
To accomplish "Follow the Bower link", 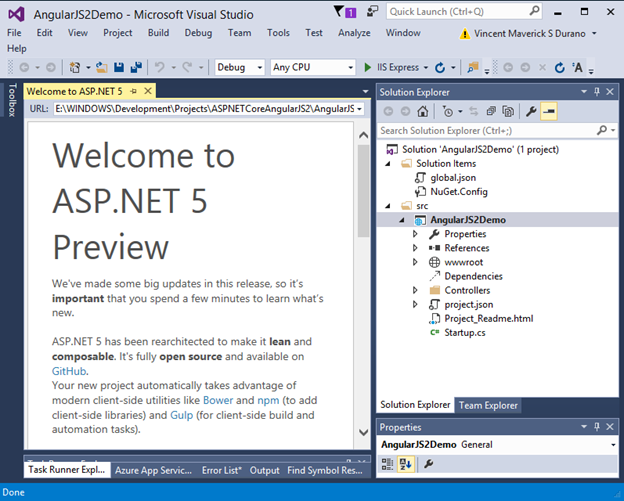I will [x=218, y=400].
